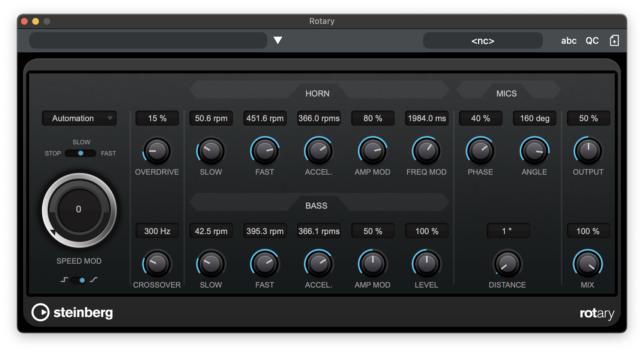Click the import preset file icon
This screenshot has width=644, height=353.
coord(614,40)
